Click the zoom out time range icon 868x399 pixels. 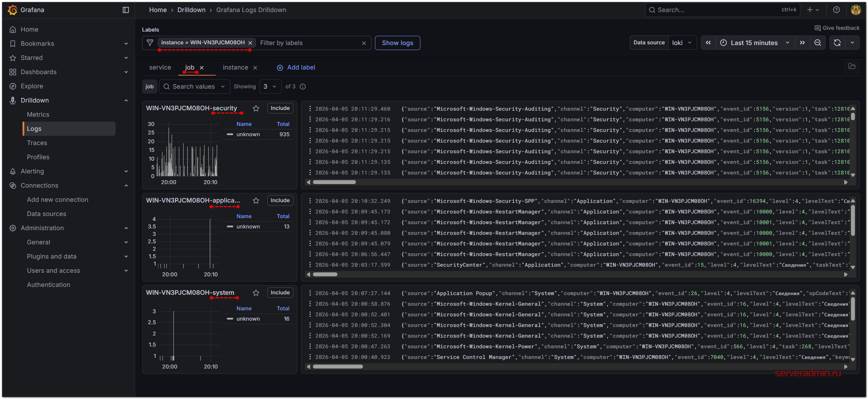[x=818, y=43]
